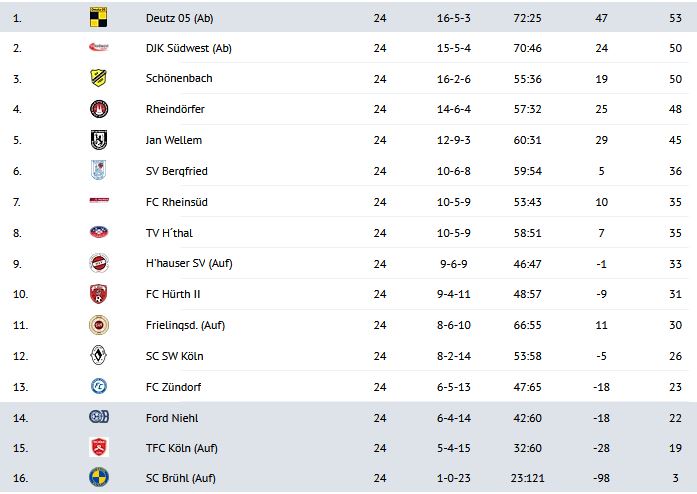Click the TFC Köln (Auf) team name

point(181,447)
